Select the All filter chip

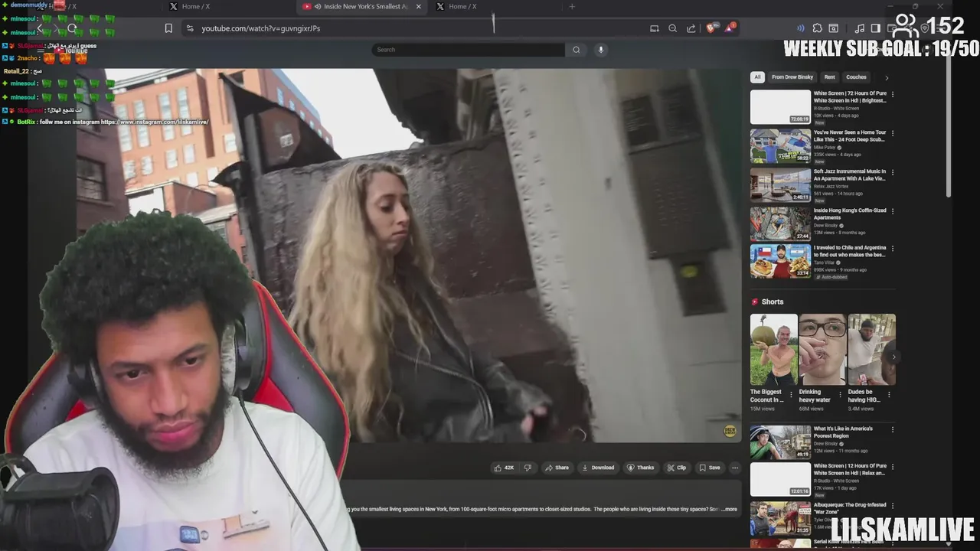click(x=757, y=77)
